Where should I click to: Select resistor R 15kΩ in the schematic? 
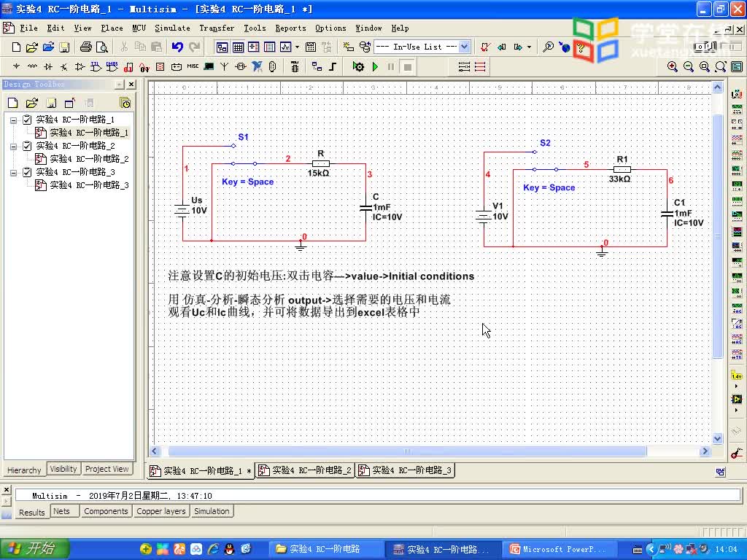321,163
